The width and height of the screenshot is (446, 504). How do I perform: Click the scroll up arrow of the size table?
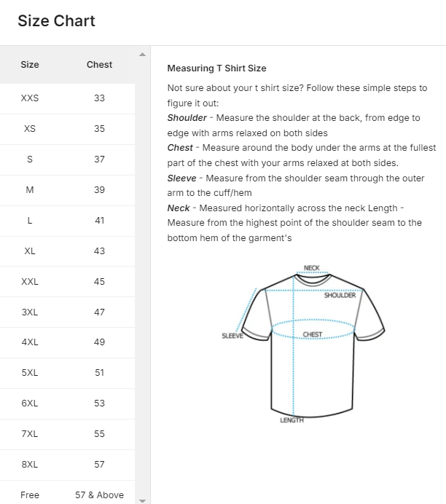[142, 55]
